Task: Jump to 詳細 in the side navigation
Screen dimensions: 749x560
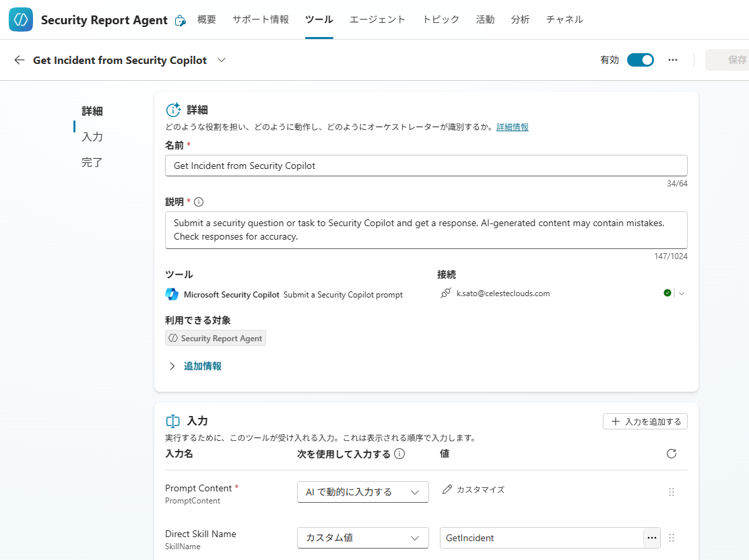Action: click(x=92, y=111)
